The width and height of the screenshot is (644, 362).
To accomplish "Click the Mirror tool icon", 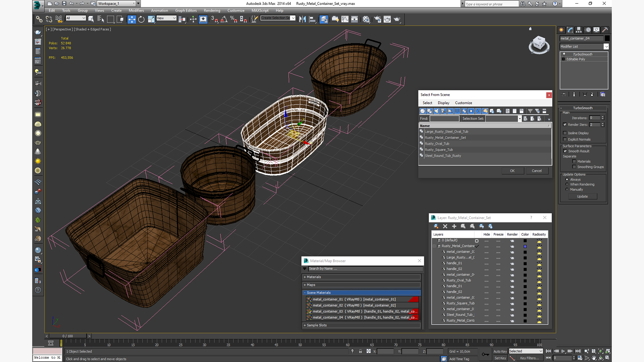I will click(303, 19).
